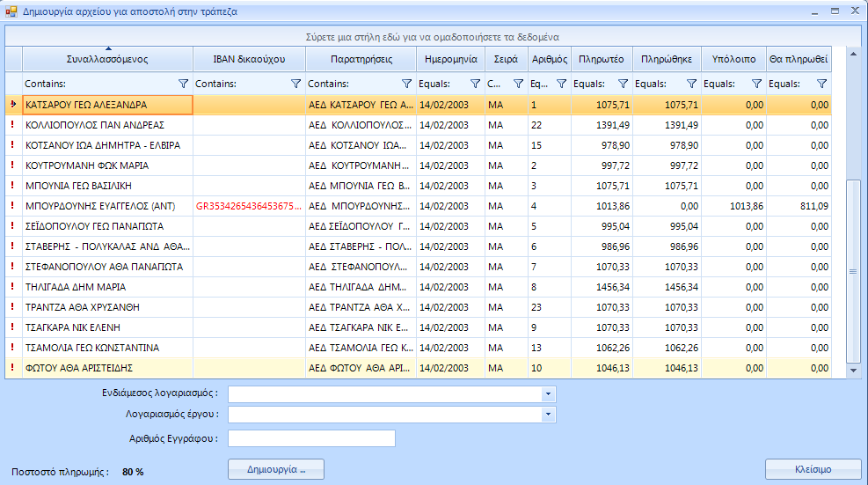868x485 pixels.
Task: Click filter funnel in Ημερομηνία column
Action: click(475, 84)
